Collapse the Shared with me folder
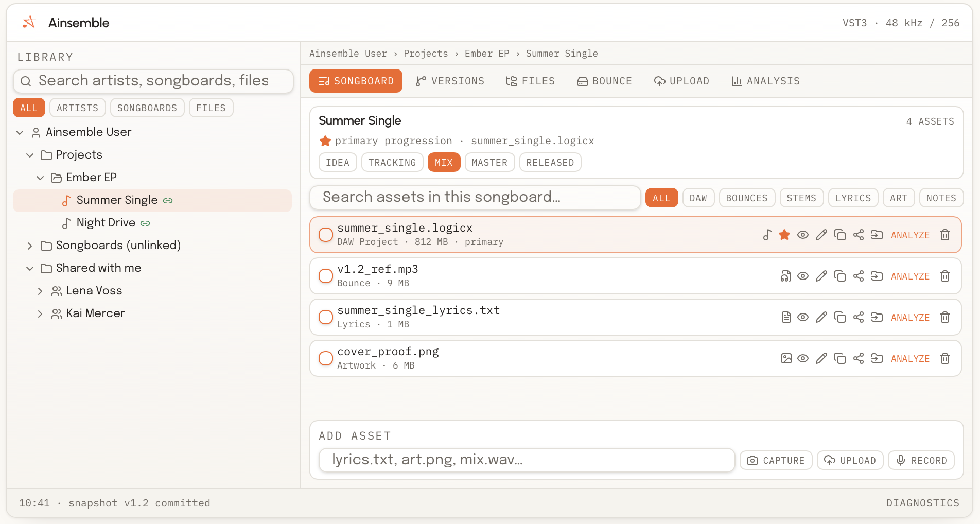 coord(30,269)
